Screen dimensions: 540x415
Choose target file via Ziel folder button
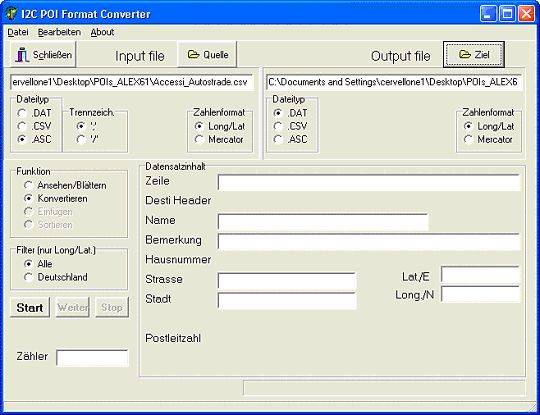[474, 54]
